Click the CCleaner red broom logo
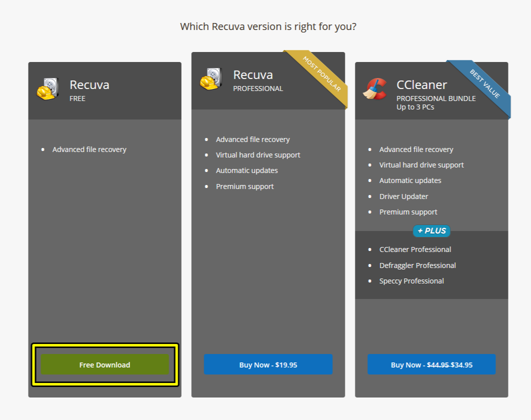This screenshot has width=531, height=420. pyautogui.click(x=374, y=89)
